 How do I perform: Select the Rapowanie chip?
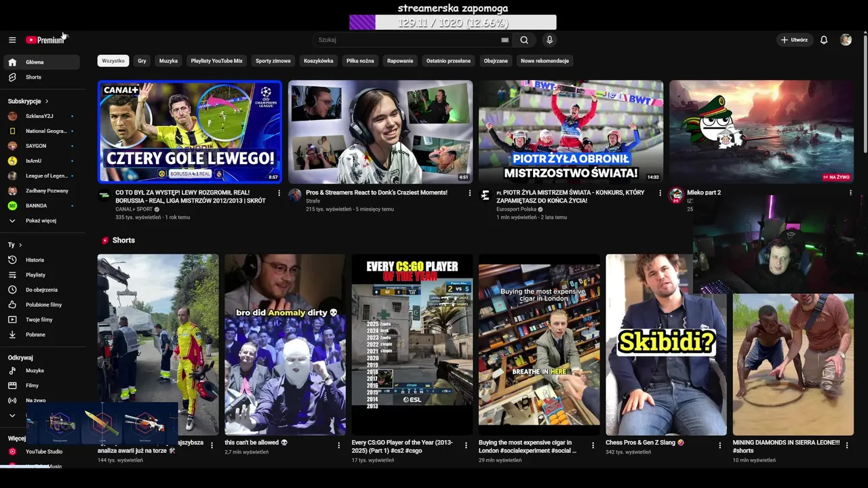click(400, 61)
